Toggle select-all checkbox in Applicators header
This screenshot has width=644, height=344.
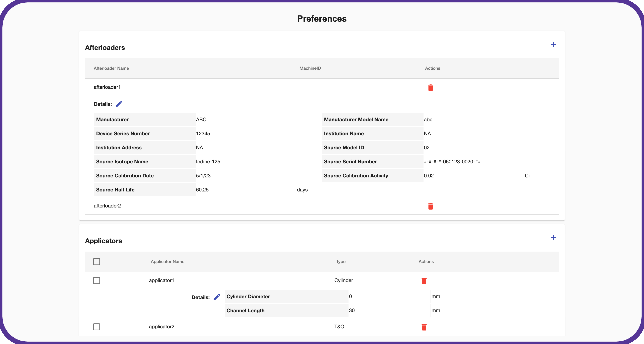pos(96,262)
